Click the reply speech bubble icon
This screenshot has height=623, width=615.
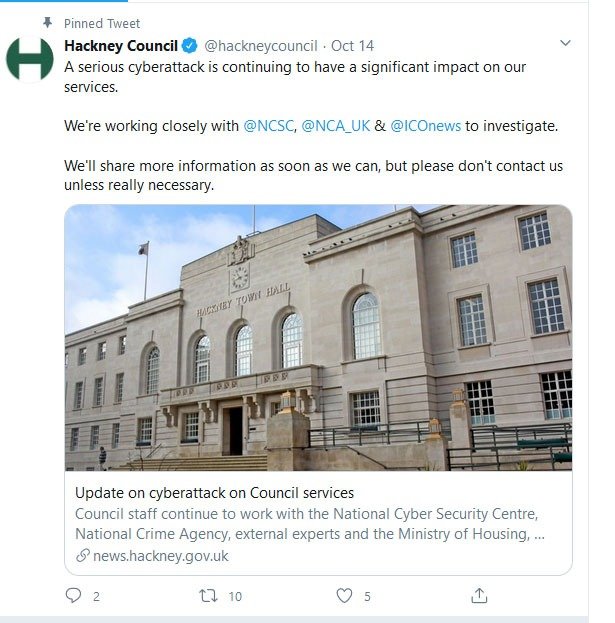click(72, 596)
